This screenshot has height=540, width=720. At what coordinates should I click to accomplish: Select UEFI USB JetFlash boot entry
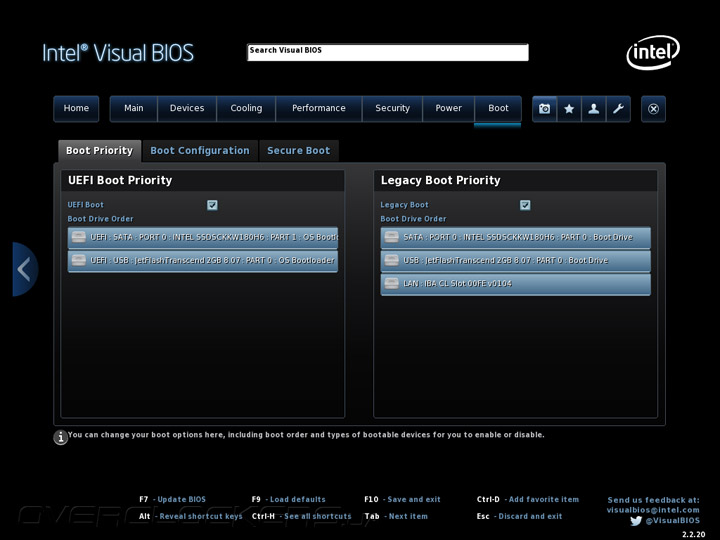tap(203, 260)
